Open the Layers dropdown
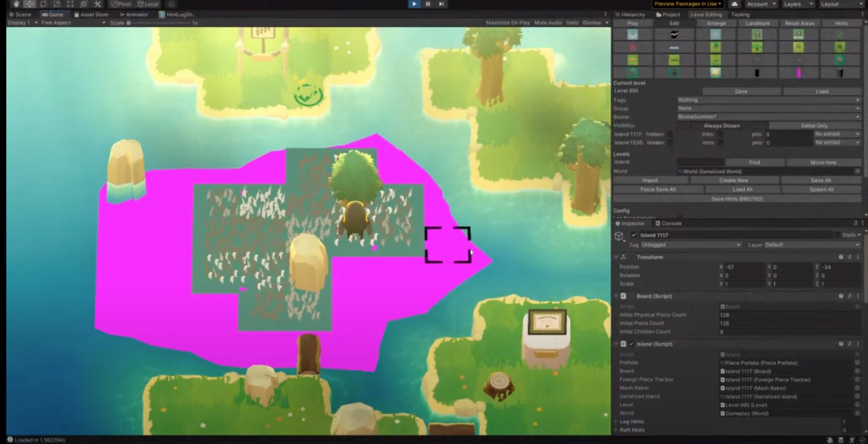868x444 pixels. pyautogui.click(x=798, y=4)
